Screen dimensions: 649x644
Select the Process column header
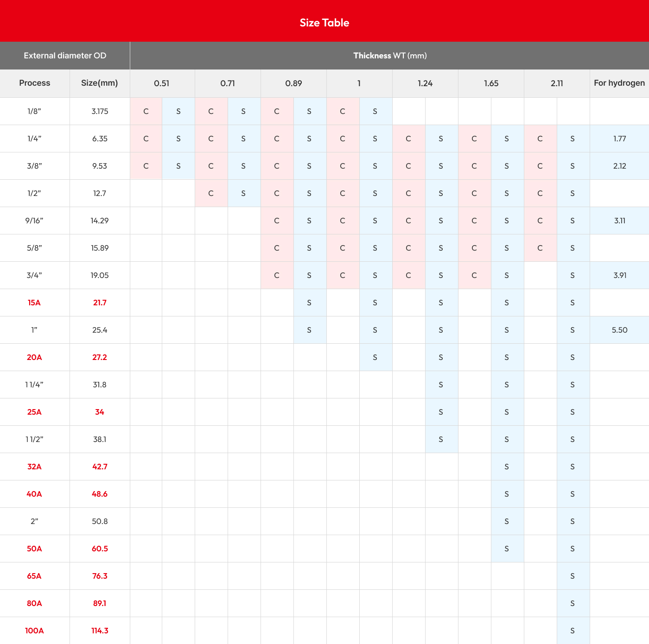coord(35,83)
